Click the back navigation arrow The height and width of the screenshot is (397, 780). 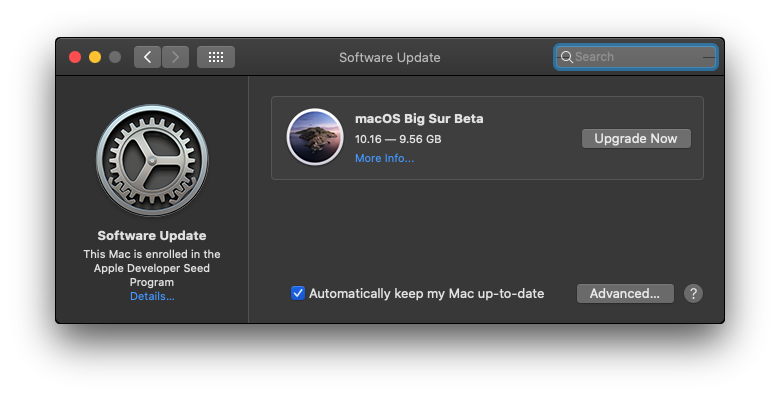coord(147,57)
